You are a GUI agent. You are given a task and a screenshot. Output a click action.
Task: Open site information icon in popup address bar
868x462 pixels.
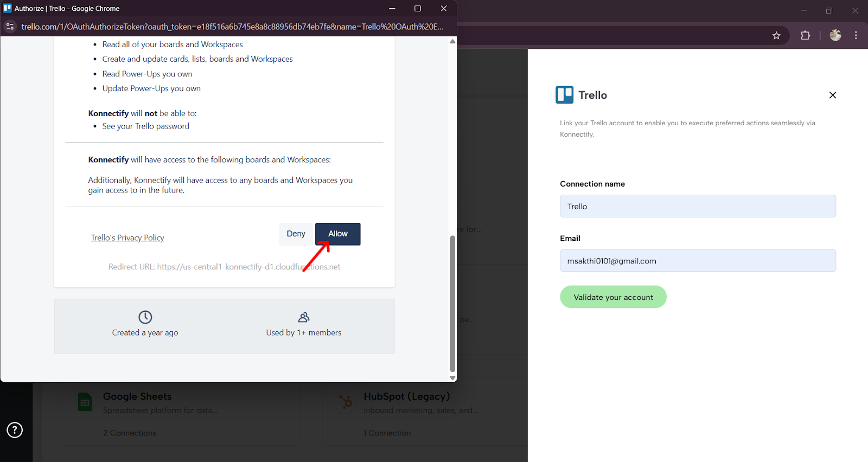[x=10, y=26]
